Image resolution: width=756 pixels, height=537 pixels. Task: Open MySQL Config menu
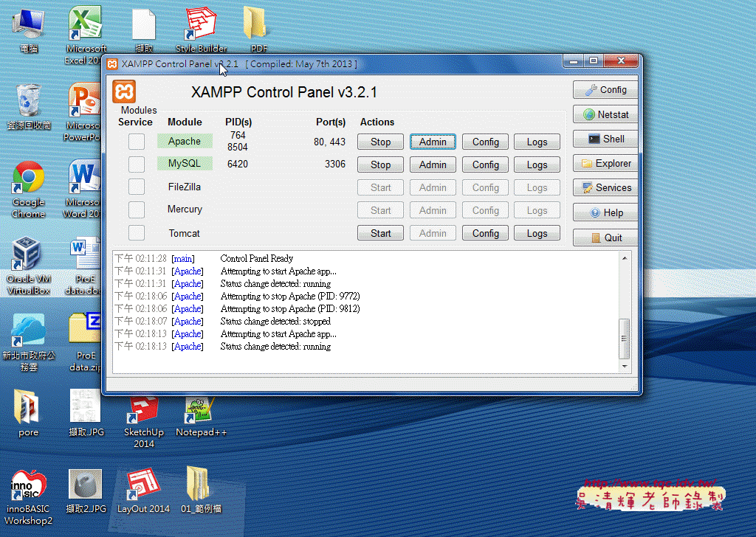pyautogui.click(x=486, y=164)
